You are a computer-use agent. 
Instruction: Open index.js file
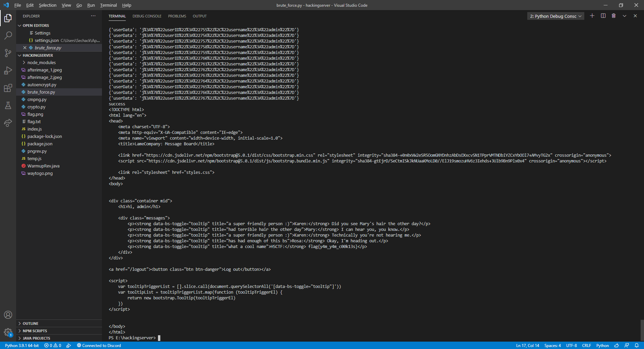click(x=59, y=129)
